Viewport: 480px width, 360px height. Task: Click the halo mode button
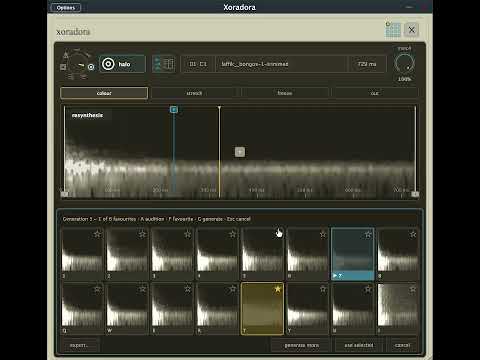122,64
